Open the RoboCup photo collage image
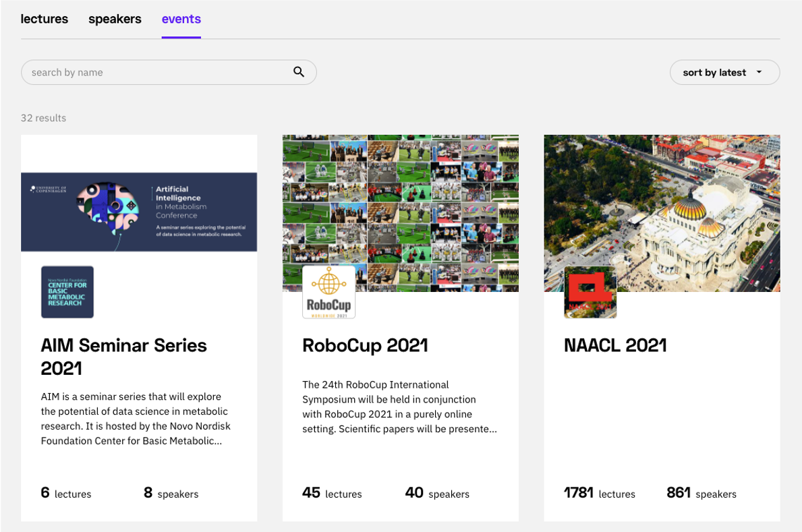802x532 pixels. pos(401,213)
